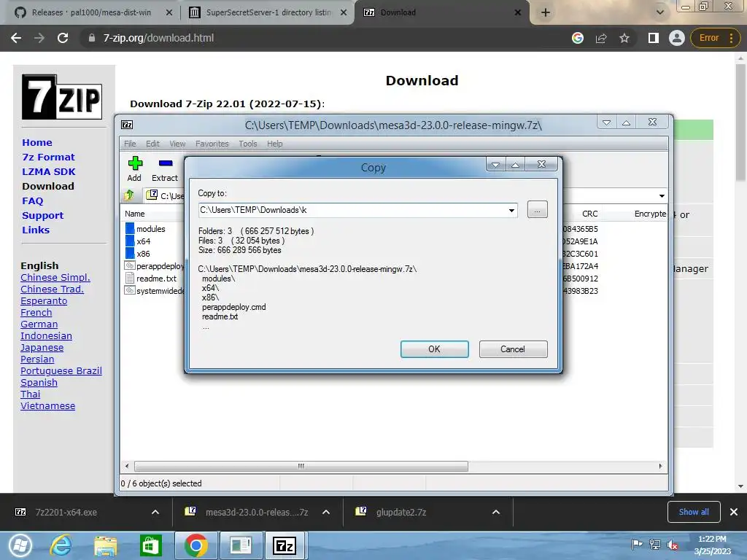
Task: Open Windows Start button
Action: 20,545
